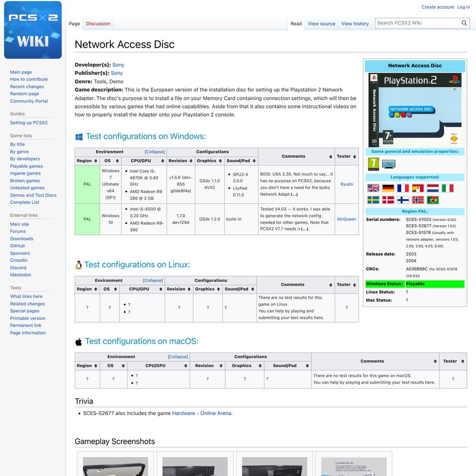Click the English language flag icon
Image resolution: width=476 pixels, height=476 pixels.
coord(373,188)
